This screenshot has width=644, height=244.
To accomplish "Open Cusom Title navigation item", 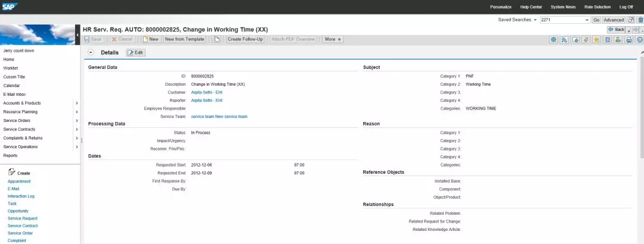I will coord(14,77).
